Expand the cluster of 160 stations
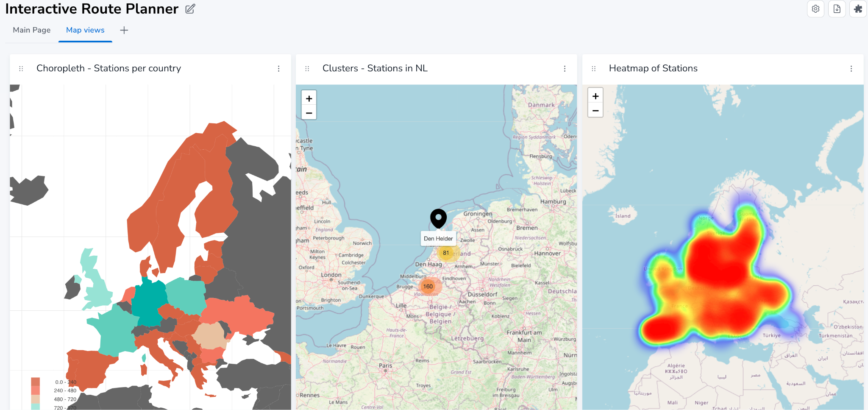This screenshot has width=868, height=410. pyautogui.click(x=428, y=286)
